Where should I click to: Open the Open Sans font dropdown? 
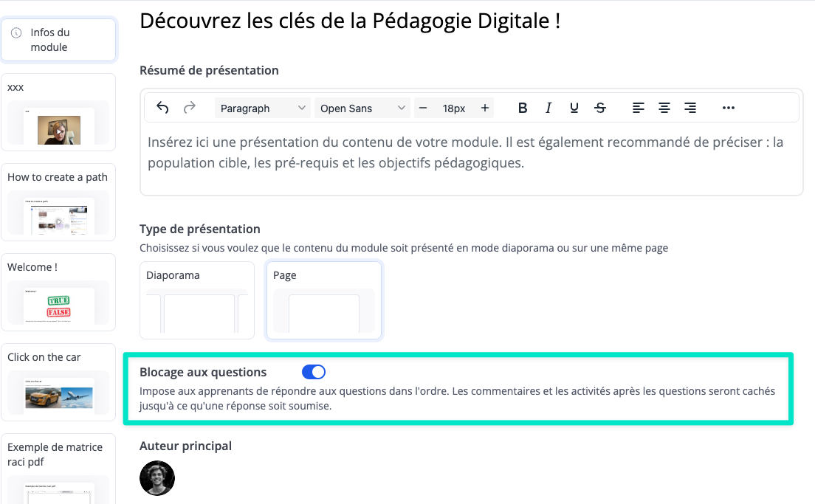pos(362,108)
